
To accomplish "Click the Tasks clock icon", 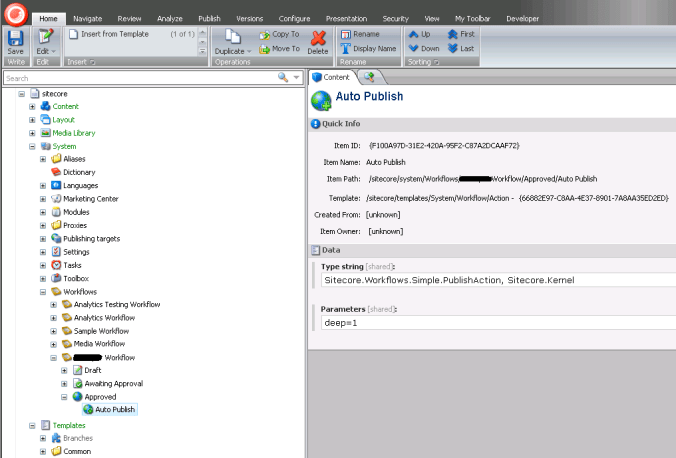I will click(56, 265).
